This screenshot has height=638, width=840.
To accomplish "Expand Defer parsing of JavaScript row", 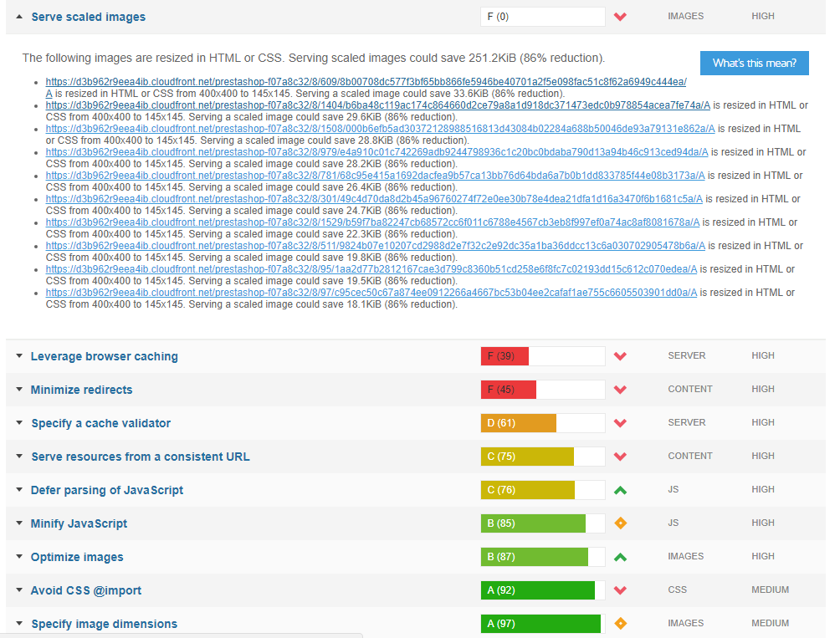I will (x=19, y=490).
